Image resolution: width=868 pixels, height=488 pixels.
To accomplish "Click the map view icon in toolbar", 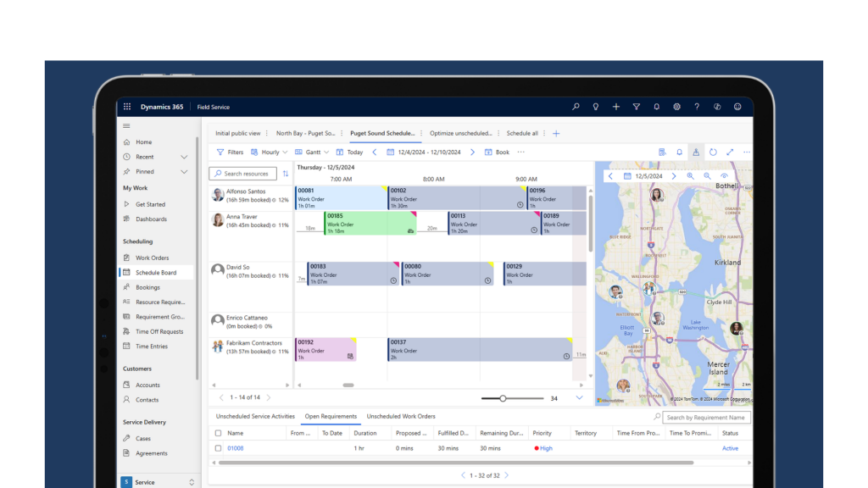I will tap(696, 152).
